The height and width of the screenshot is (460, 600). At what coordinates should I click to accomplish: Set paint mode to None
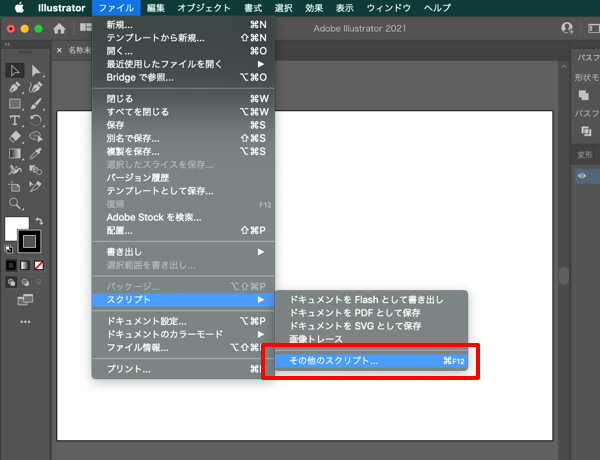pos(39,265)
